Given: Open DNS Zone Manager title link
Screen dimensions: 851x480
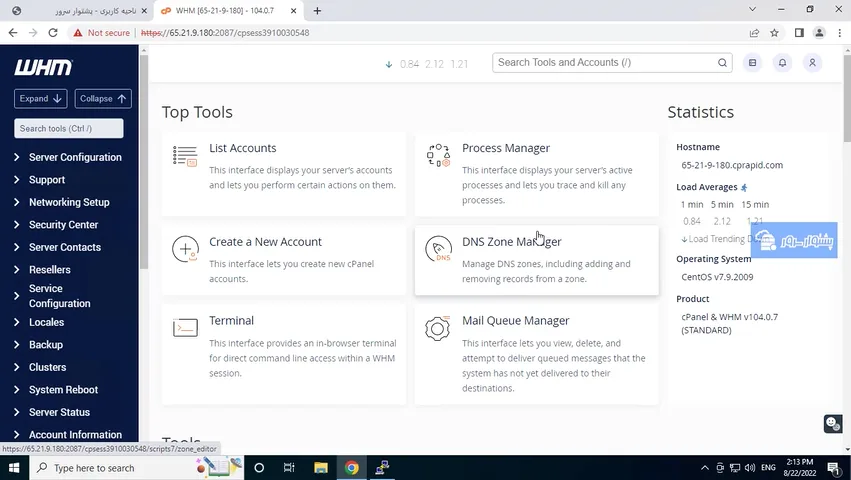Looking at the screenshot, I should tap(512, 242).
